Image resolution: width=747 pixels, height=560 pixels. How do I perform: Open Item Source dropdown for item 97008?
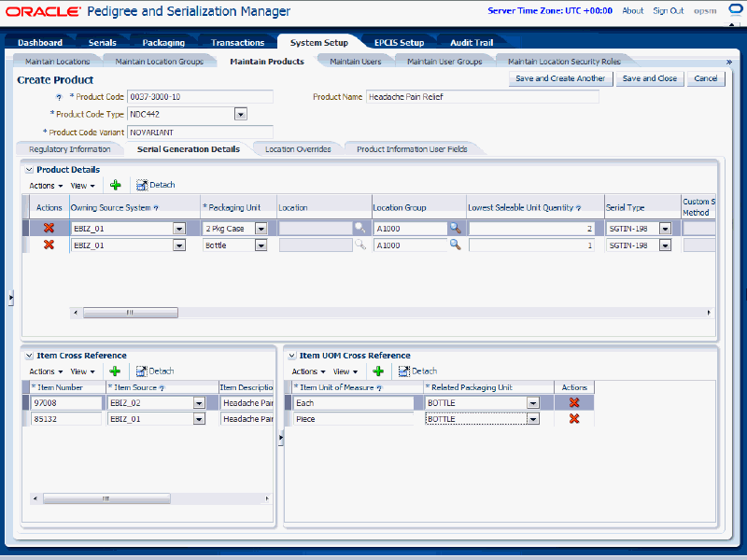point(199,403)
